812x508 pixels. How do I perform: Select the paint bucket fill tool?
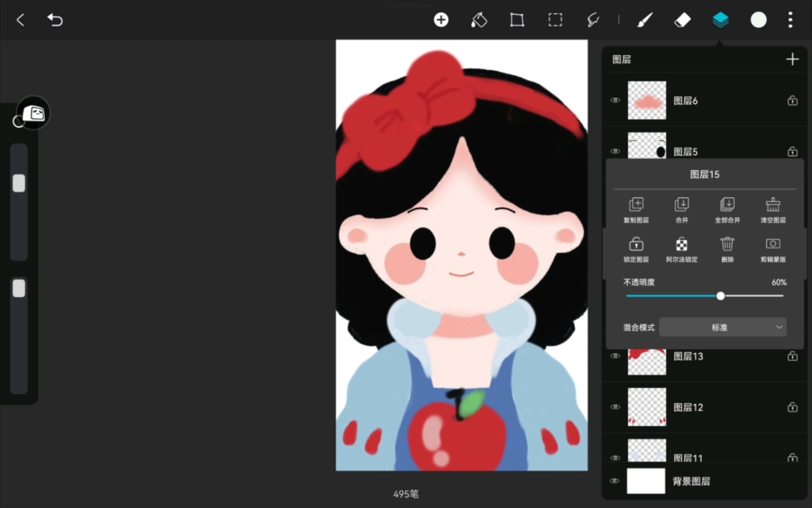[479, 20]
